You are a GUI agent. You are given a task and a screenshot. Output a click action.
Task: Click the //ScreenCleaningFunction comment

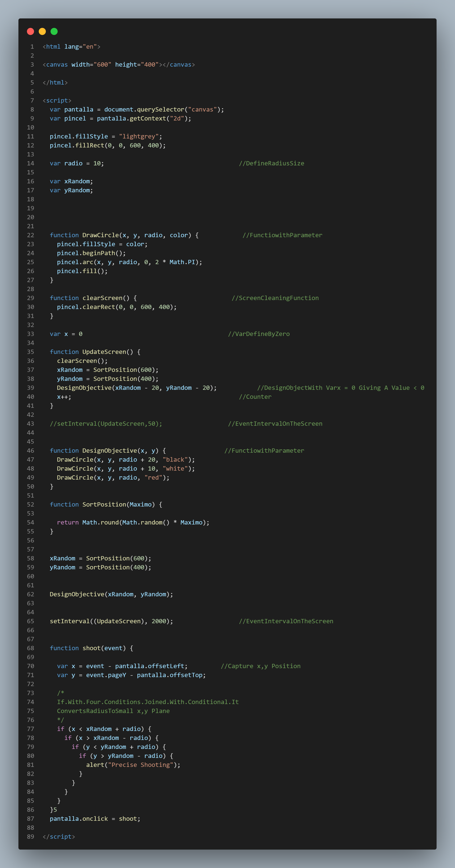[x=275, y=298]
